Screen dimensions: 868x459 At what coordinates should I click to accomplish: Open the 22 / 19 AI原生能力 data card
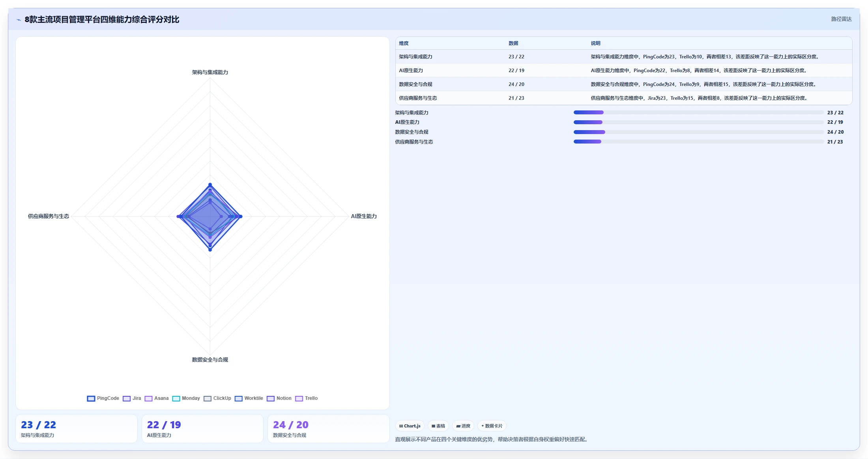coord(202,429)
